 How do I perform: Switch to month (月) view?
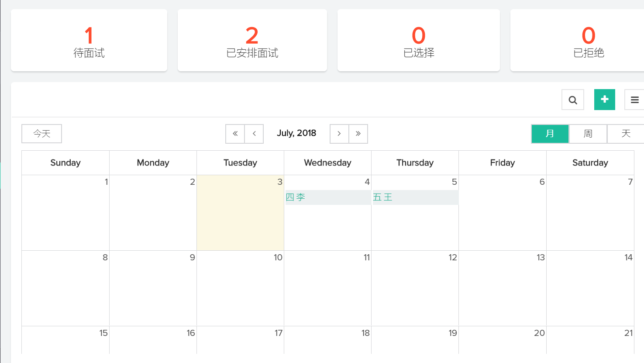[550, 134]
